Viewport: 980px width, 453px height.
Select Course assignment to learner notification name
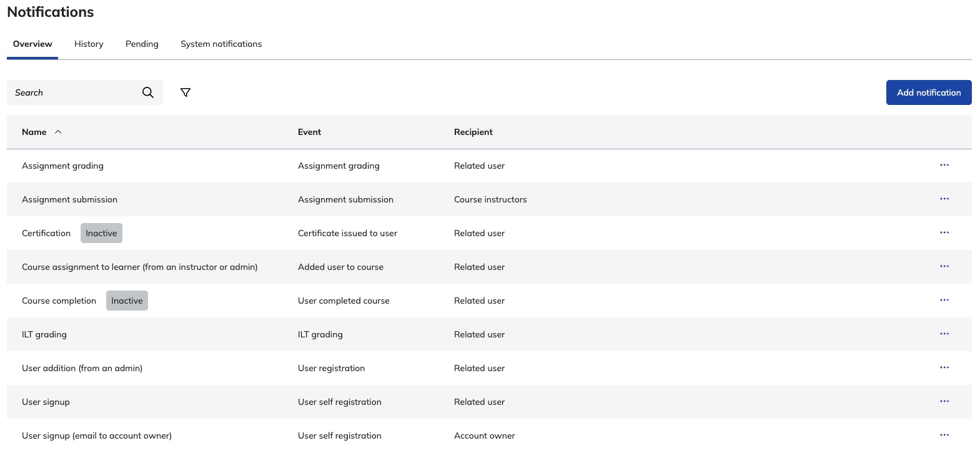pos(139,267)
